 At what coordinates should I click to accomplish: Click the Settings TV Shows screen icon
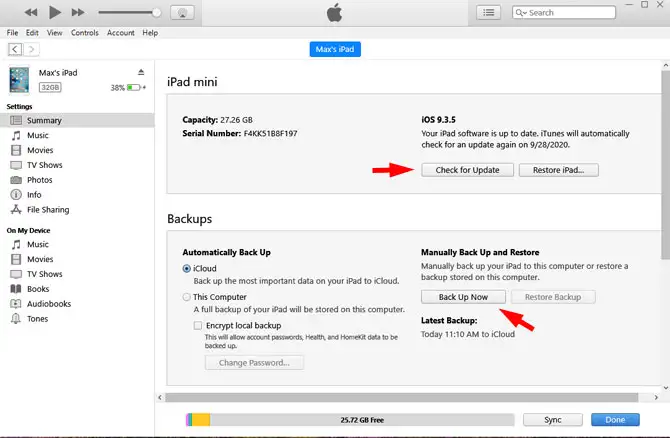tap(16, 165)
